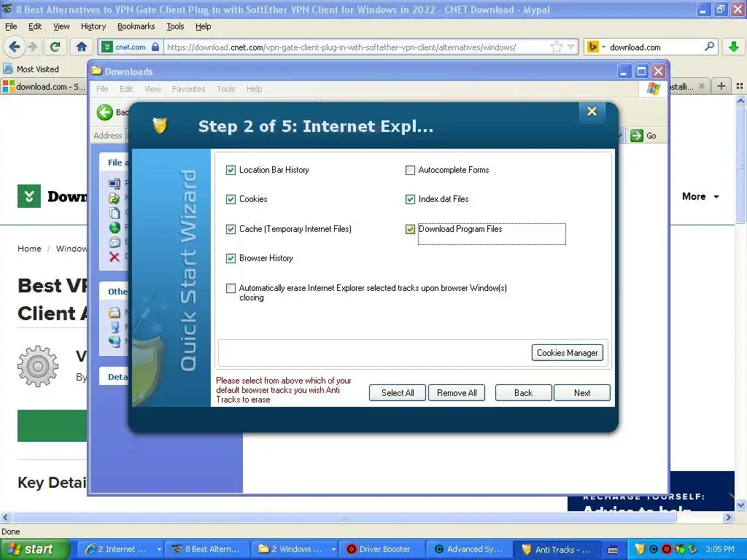Uncheck Browser History checkbox
This screenshot has height=560, width=747.
click(231, 258)
